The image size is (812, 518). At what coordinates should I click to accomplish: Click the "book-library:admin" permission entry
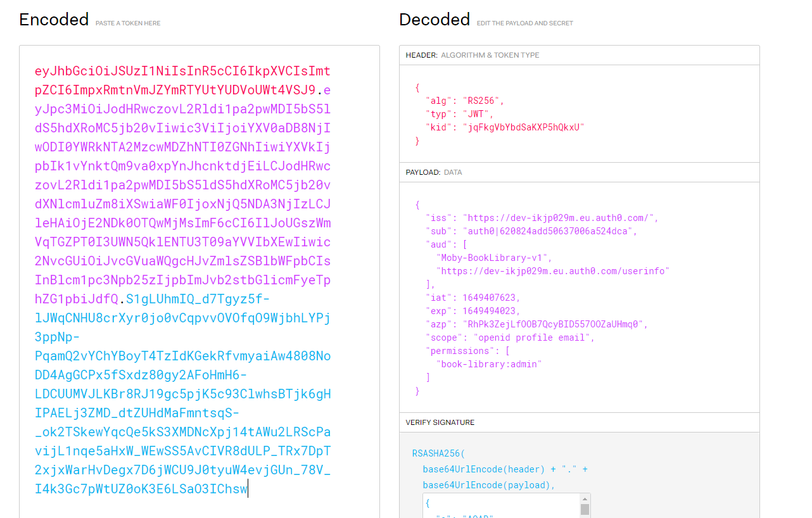489,364
